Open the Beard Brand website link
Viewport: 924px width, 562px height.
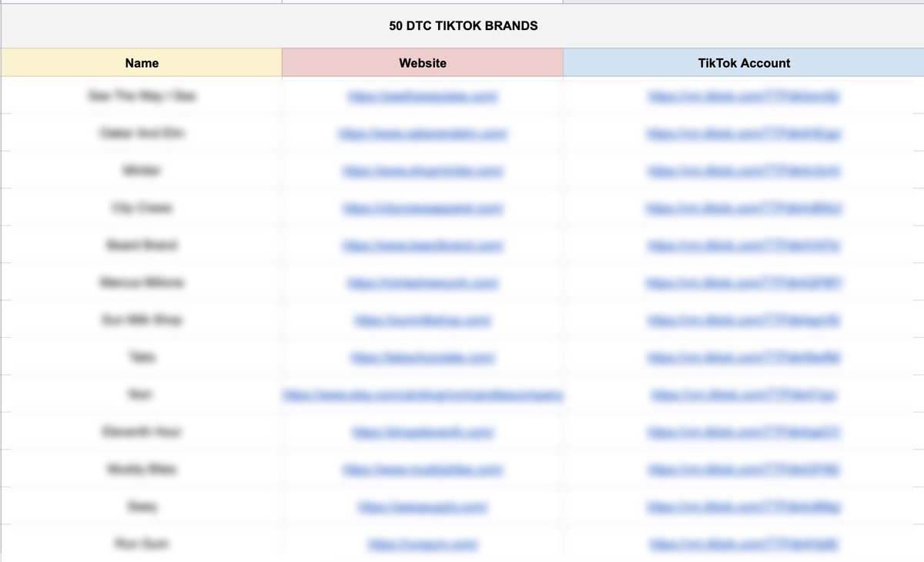[423, 245]
